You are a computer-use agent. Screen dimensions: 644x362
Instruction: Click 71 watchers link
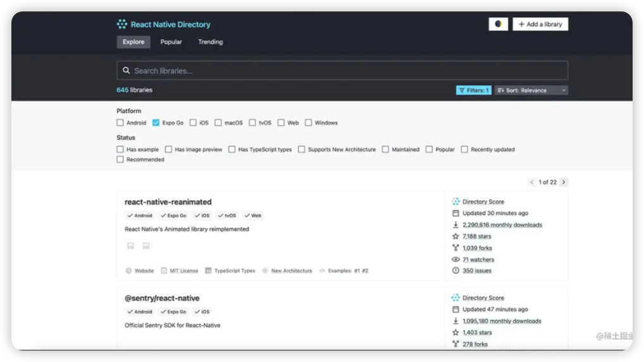click(478, 260)
